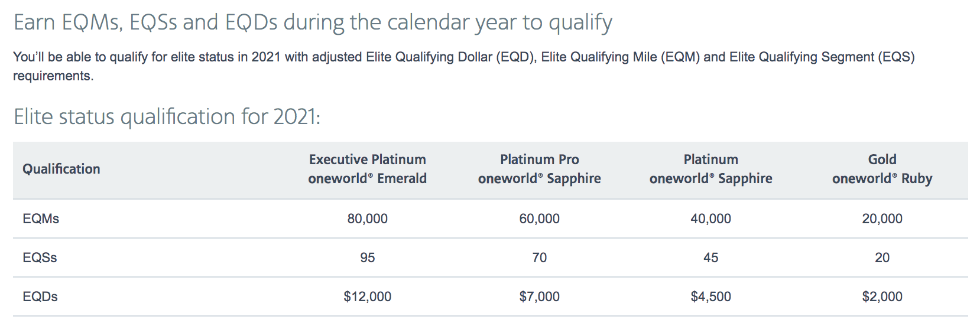This screenshot has width=980, height=326.
Task: Click the Platinum Pro column header
Action: 539,169
